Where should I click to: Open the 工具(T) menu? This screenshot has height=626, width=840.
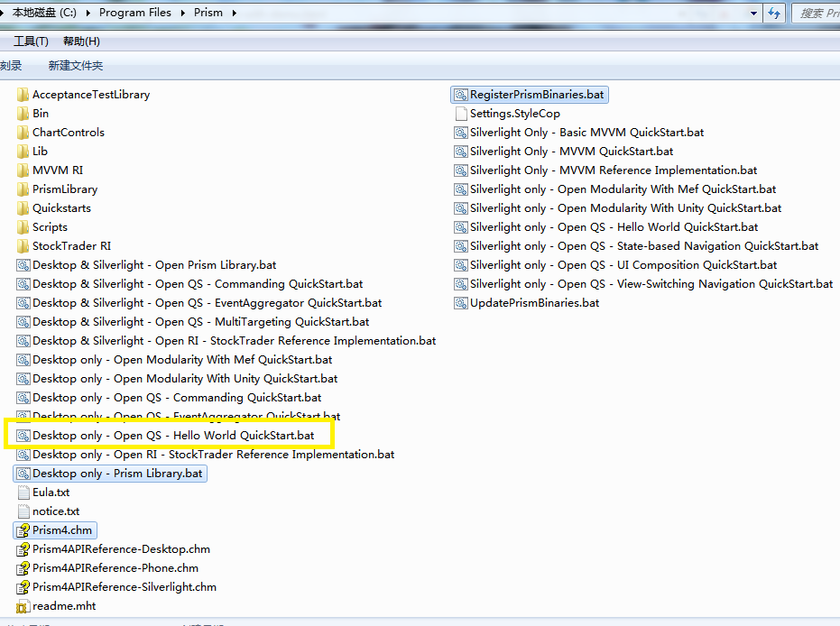(x=31, y=41)
